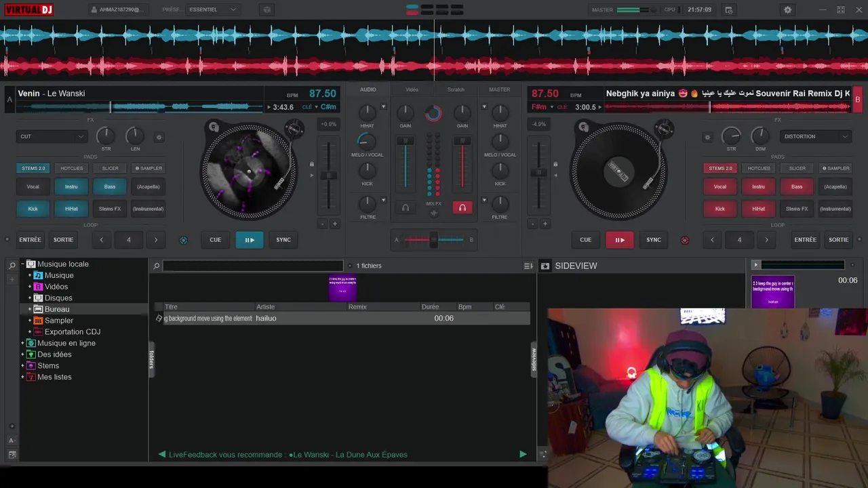Click deck A pitch plus button

click(x=334, y=224)
